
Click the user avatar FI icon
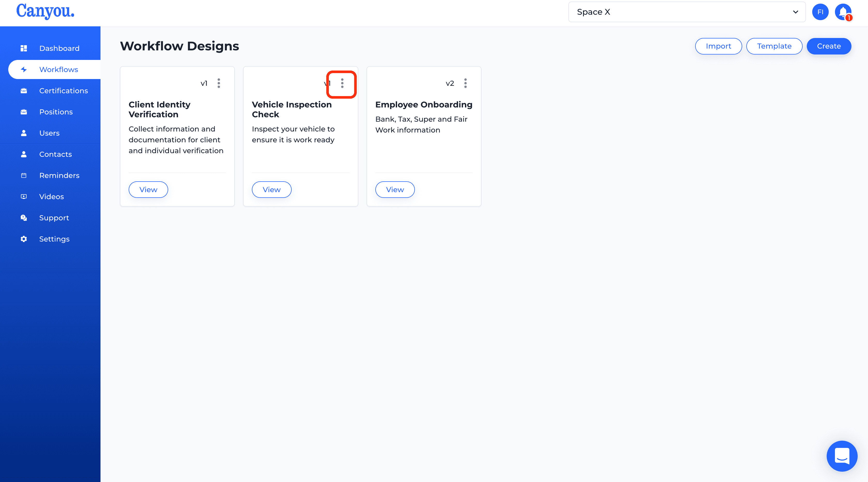click(819, 11)
